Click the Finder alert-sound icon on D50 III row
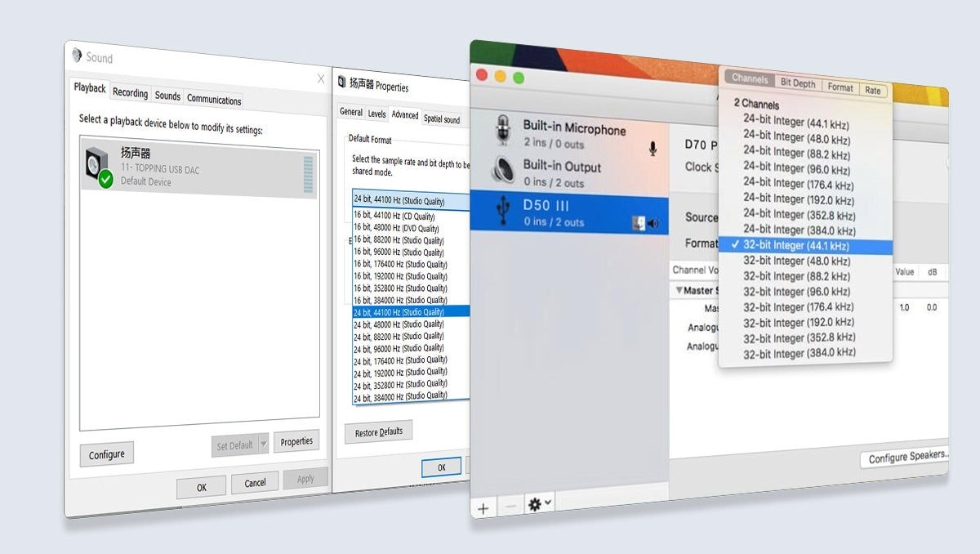This screenshot has width=980, height=554. tap(639, 224)
